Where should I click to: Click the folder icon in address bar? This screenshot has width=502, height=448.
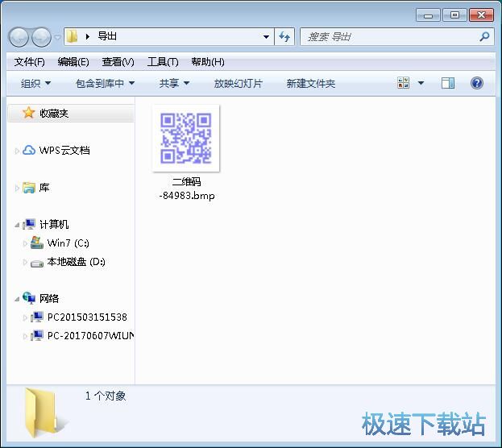coord(73,36)
